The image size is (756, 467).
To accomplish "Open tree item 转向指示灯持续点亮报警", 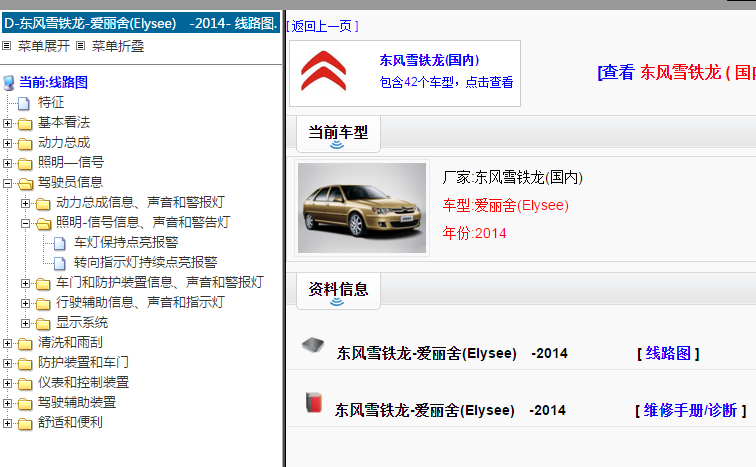I will [x=146, y=262].
